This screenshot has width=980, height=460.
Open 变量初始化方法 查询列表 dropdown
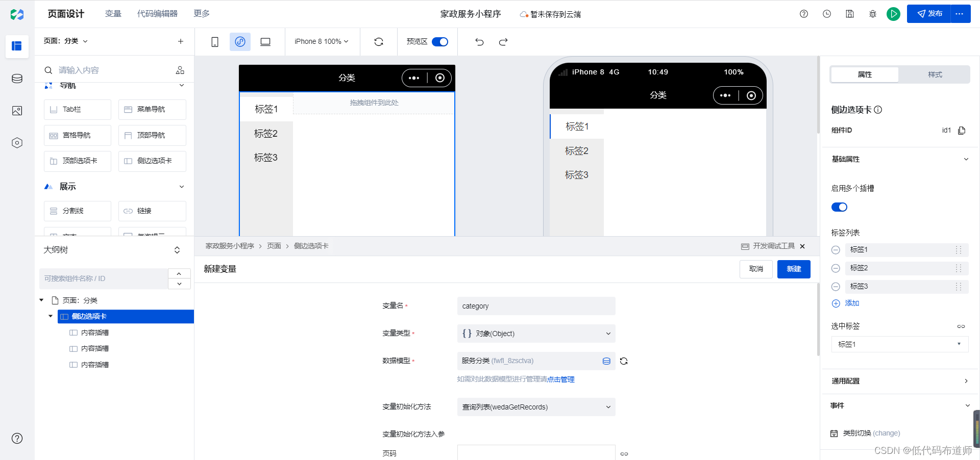(x=536, y=407)
